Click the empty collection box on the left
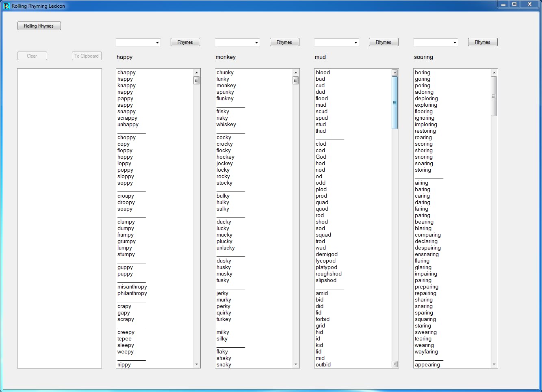 coord(59,218)
